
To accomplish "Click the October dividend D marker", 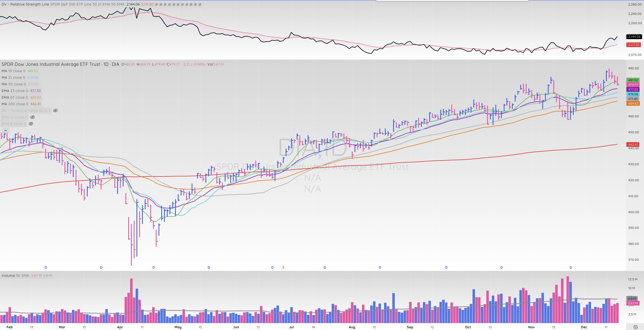I will (501, 267).
